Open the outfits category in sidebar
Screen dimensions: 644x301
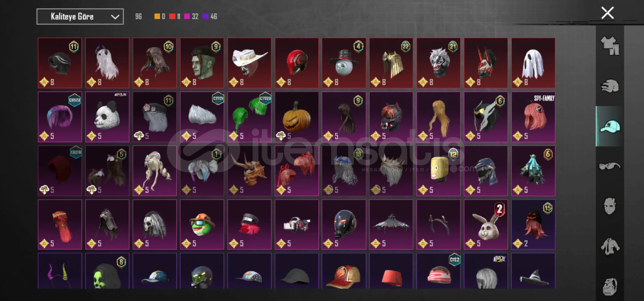(610, 45)
